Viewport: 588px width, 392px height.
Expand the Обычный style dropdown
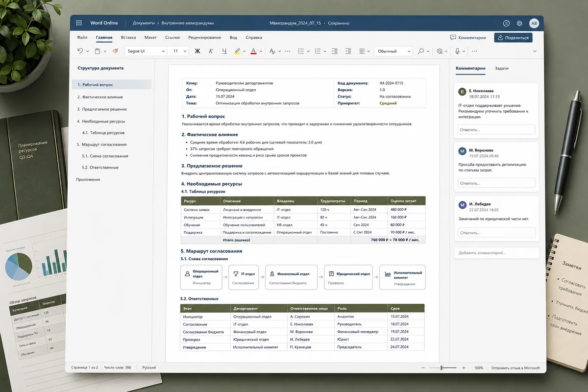(393, 51)
